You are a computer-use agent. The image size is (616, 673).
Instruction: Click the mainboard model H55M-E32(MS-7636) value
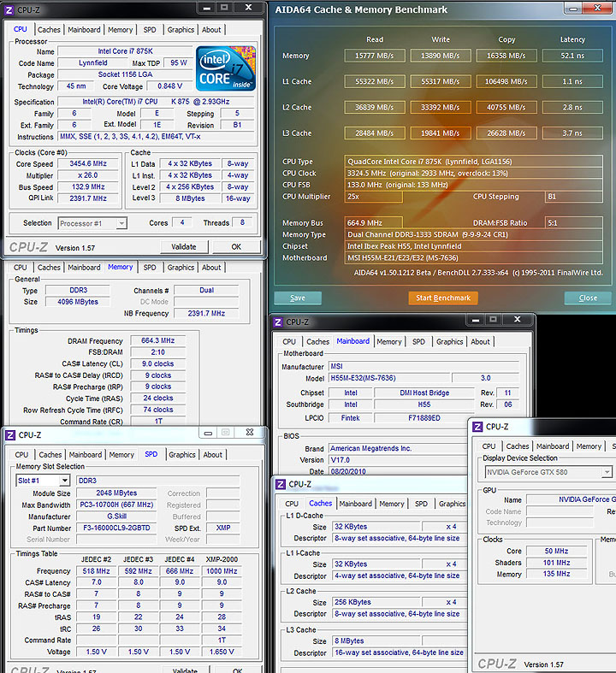click(x=390, y=378)
